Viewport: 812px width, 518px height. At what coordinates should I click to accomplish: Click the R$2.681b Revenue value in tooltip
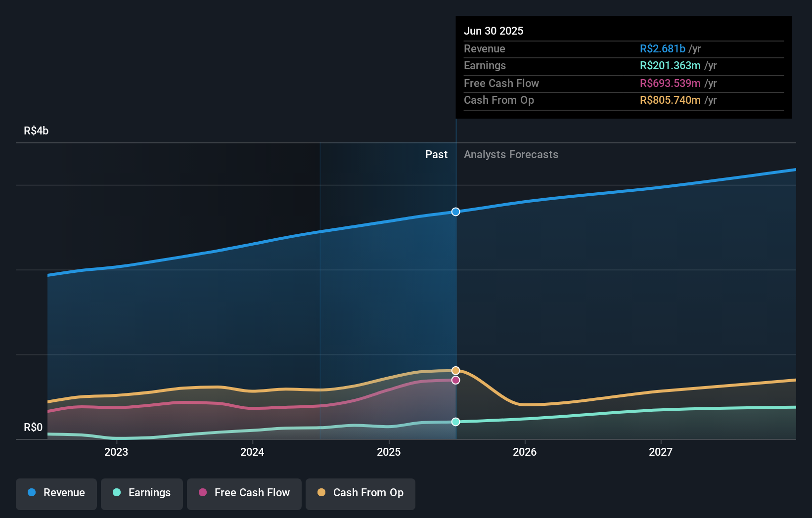tap(662, 49)
